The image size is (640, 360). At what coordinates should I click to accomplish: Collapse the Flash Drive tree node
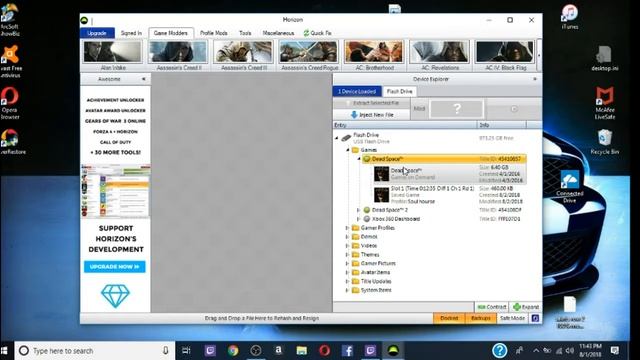pos(337,138)
